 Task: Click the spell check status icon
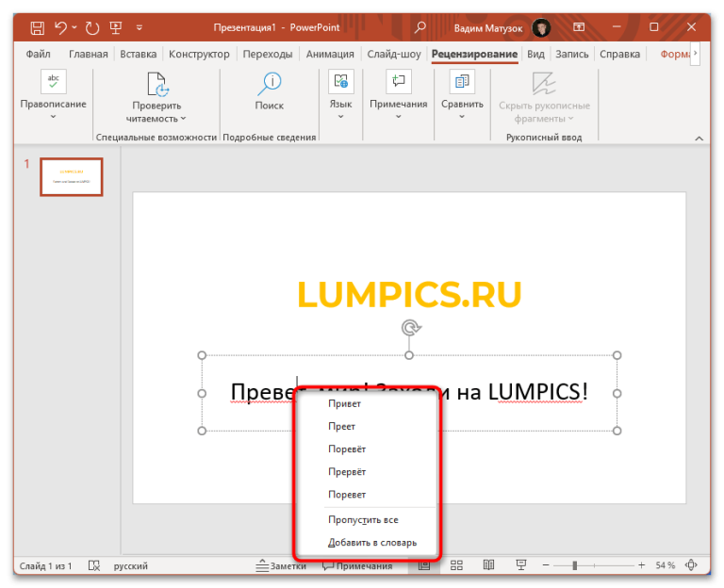(x=94, y=565)
